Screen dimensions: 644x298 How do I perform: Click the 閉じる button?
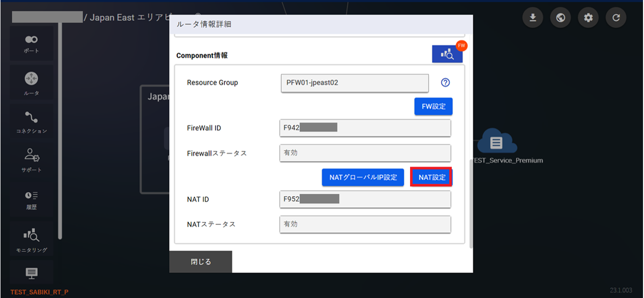[201, 262]
